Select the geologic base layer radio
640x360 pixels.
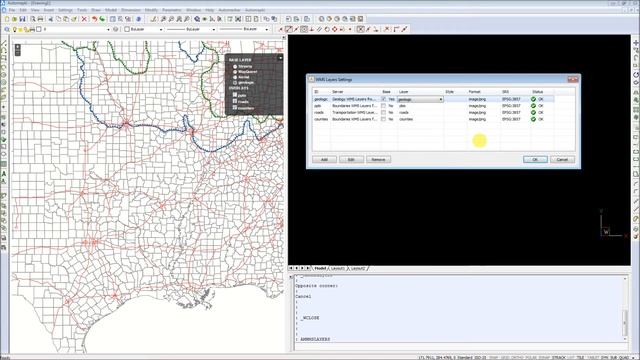point(235,82)
